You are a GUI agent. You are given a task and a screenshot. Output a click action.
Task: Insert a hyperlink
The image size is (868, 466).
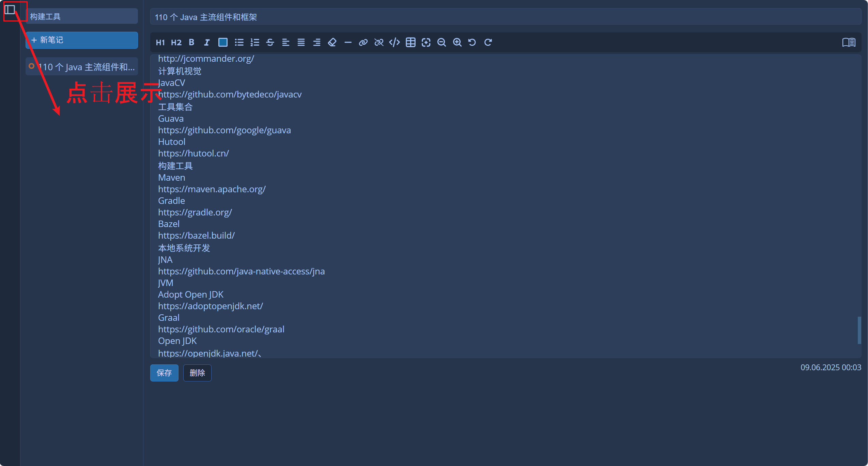[x=363, y=42]
